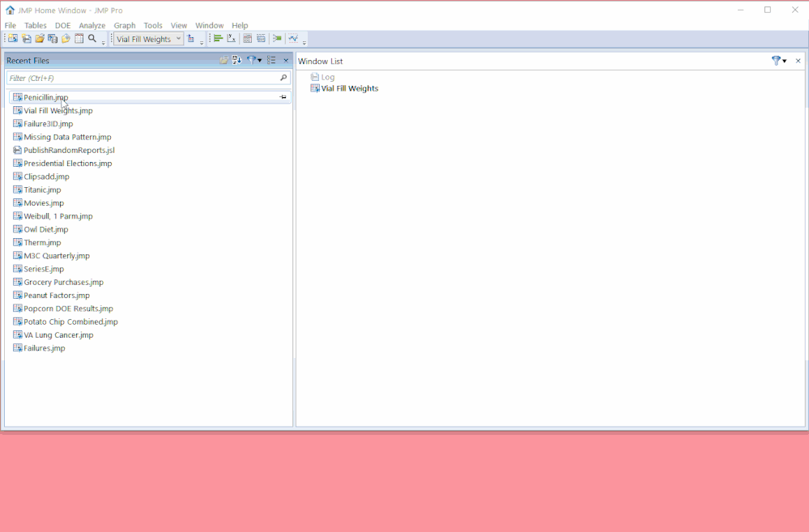Expand overflow arrow after the table selector
This screenshot has height=532, width=809.
pyautogui.click(x=202, y=42)
